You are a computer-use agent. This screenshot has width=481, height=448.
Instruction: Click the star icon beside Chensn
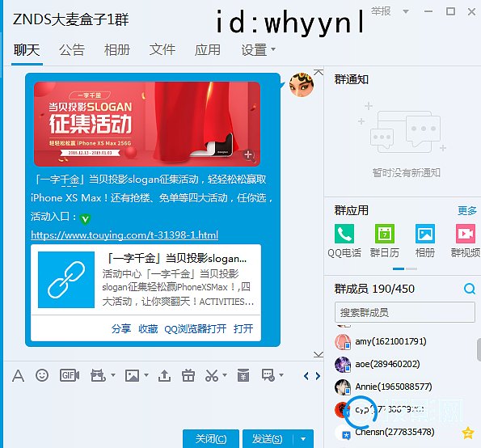tap(468, 433)
